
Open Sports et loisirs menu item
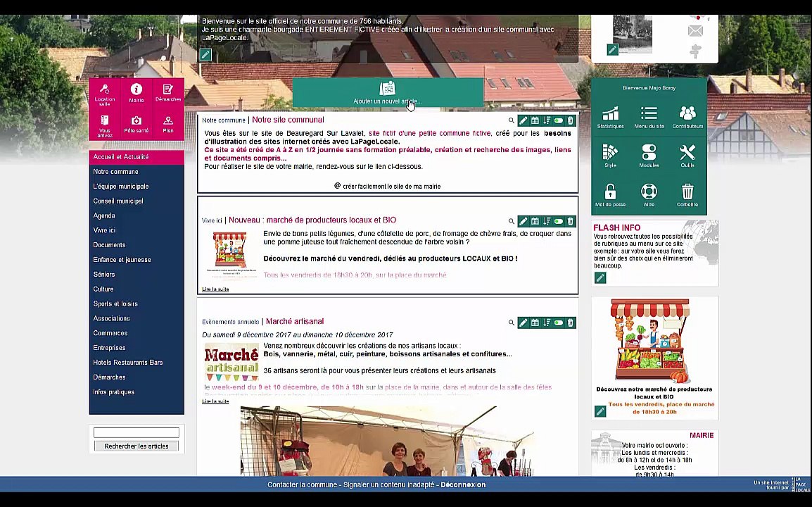click(137, 303)
